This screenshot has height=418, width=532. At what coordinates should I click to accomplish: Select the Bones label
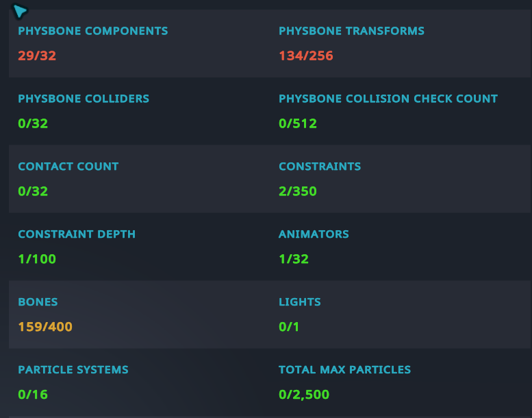click(38, 302)
